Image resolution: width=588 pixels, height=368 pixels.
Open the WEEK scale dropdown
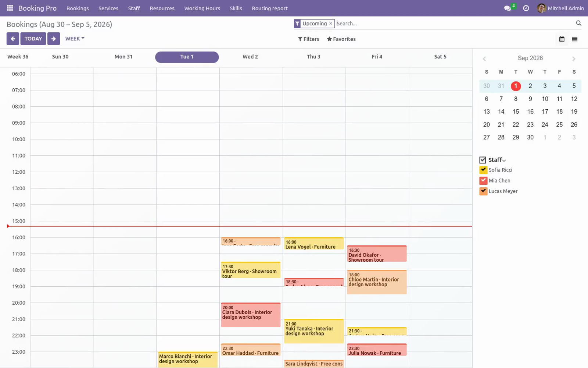click(75, 39)
